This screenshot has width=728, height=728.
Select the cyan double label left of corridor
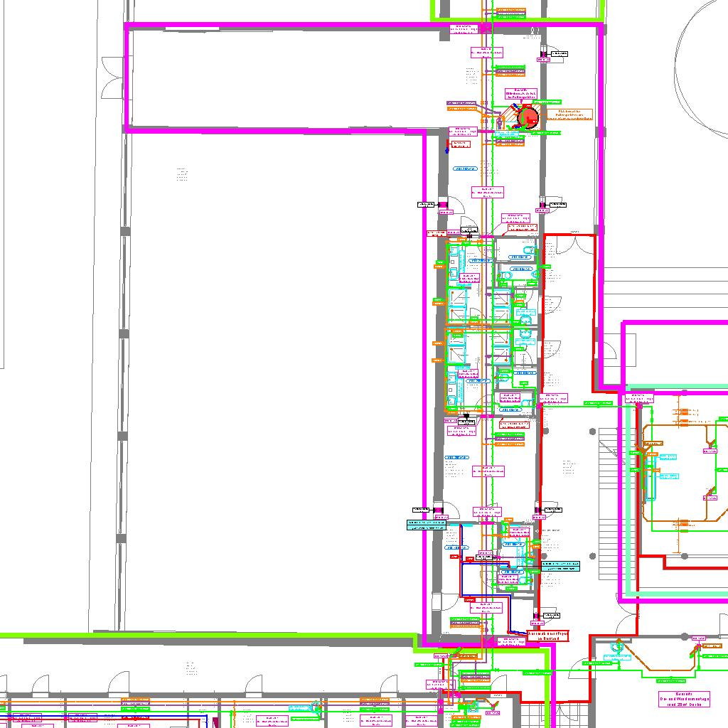click(x=427, y=525)
